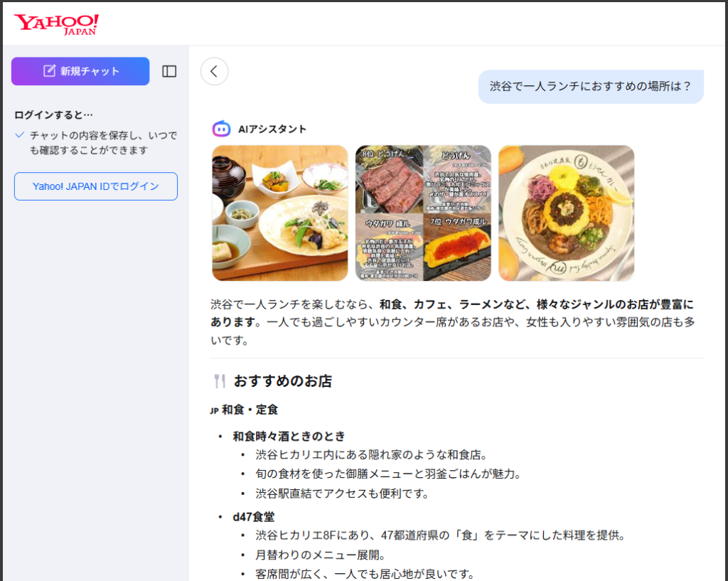Open the ranking collage thumbnail with どうげん
728x581 pixels.
coord(423,213)
